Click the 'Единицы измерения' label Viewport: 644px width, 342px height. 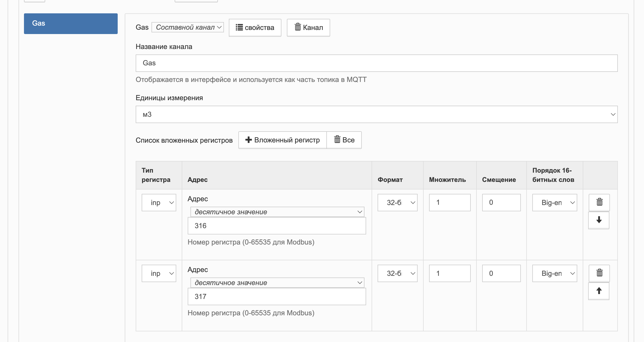click(x=169, y=98)
